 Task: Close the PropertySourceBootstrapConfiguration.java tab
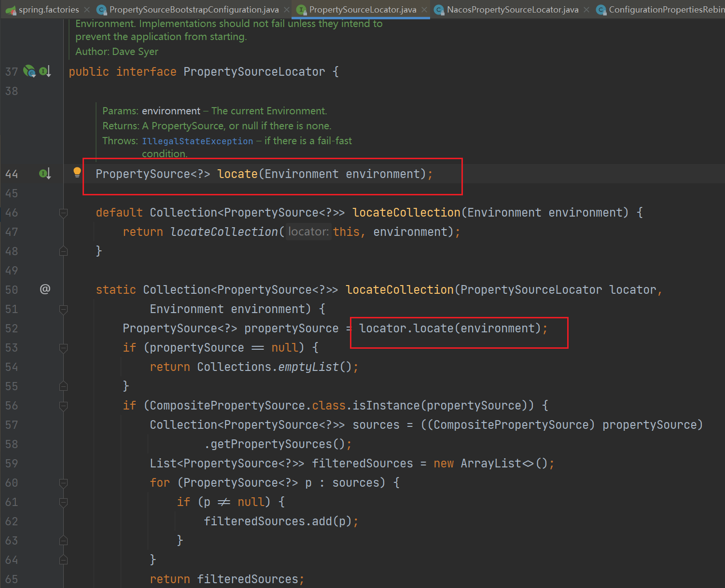tap(287, 10)
